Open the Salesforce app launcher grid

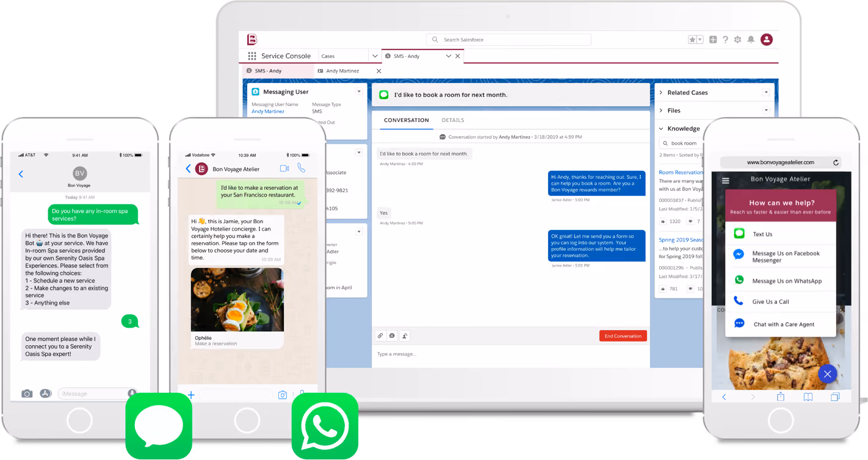pos(252,56)
